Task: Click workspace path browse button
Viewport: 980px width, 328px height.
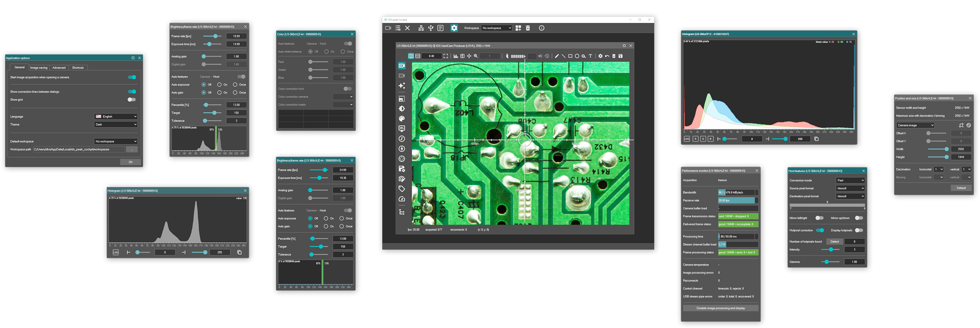Action: 132,149
